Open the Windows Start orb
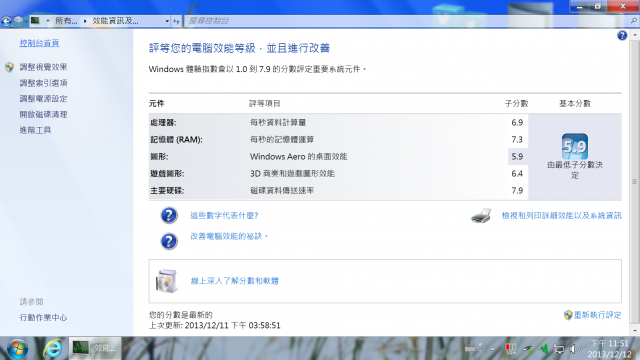The height and width of the screenshot is (360, 640). [17, 349]
